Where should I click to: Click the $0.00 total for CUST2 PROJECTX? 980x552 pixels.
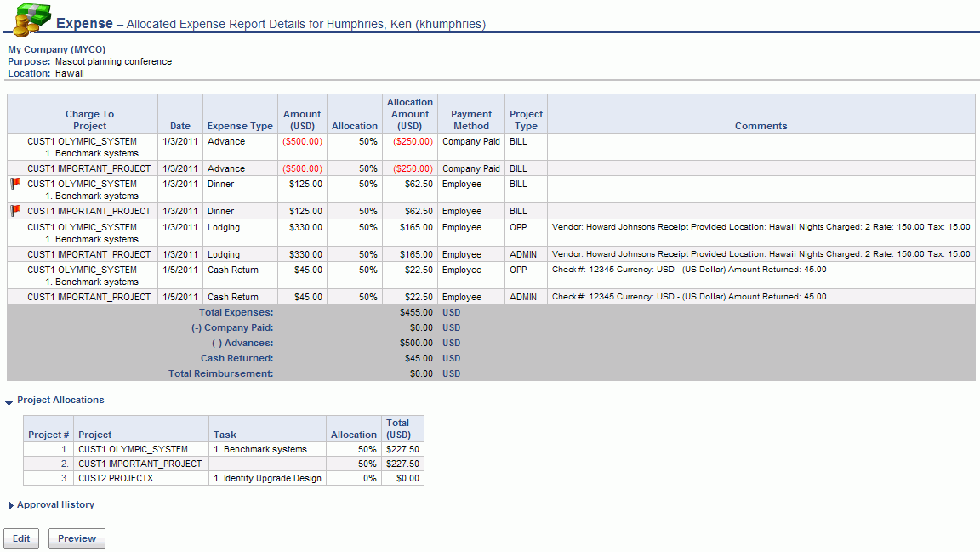[408, 478]
